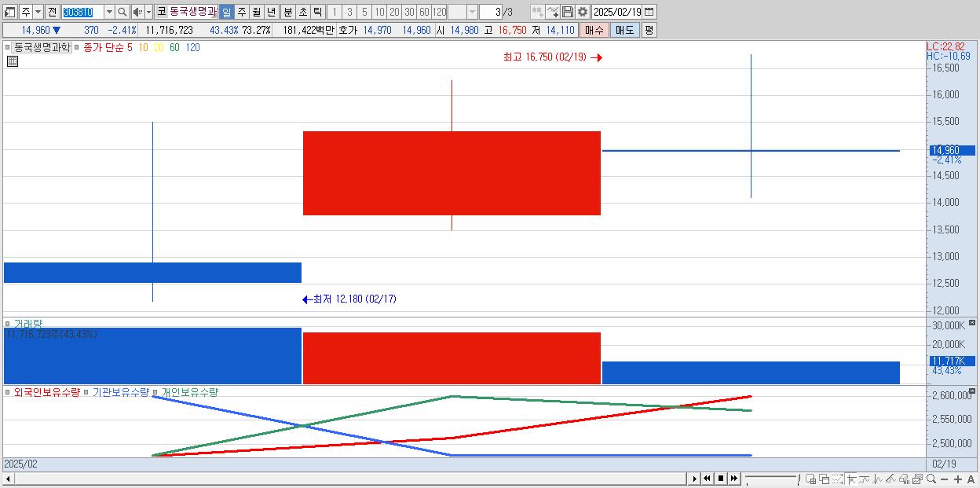Open the custom interval dropdown
This screenshot has width=980, height=488.
[472, 12]
